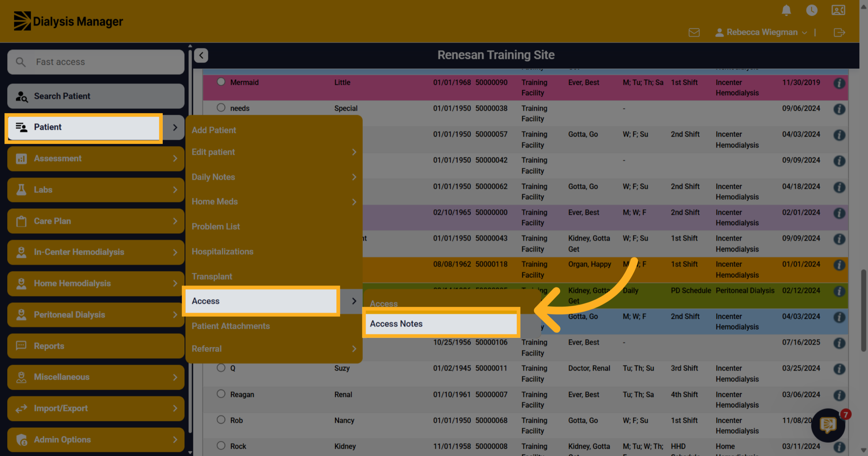
Task: Open the info icon for Reagan Renal row
Action: click(839, 395)
